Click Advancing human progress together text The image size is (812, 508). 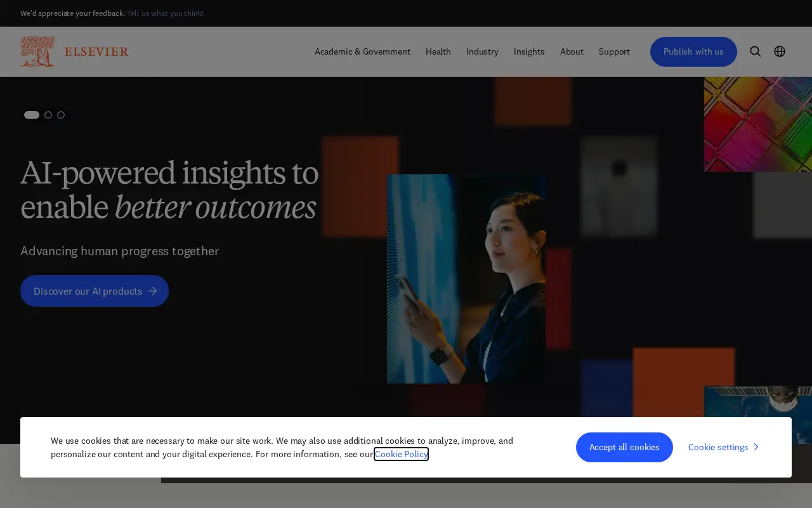pos(120,251)
